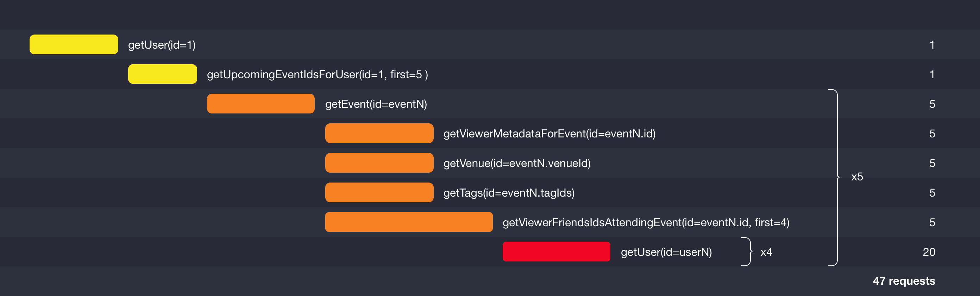This screenshot has width=980, height=296.
Task: Click the x5 multiplier annotation
Action: tap(857, 177)
